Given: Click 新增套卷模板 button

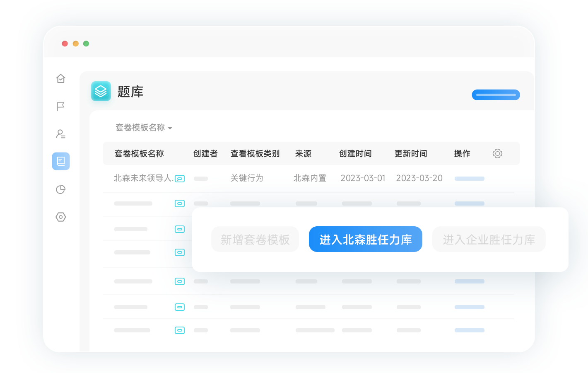Looking at the screenshot, I should (255, 239).
